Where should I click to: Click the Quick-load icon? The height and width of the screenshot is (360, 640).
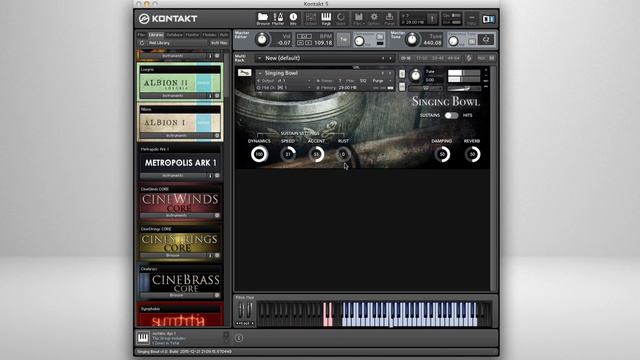pyautogui.click(x=341, y=18)
